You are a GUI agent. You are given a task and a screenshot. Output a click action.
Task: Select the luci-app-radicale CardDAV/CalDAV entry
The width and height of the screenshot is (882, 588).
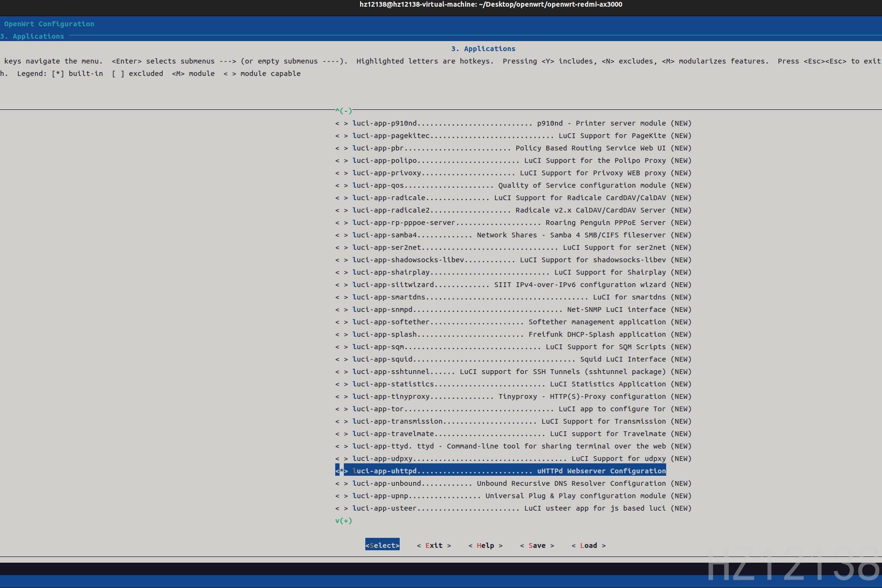(x=513, y=198)
